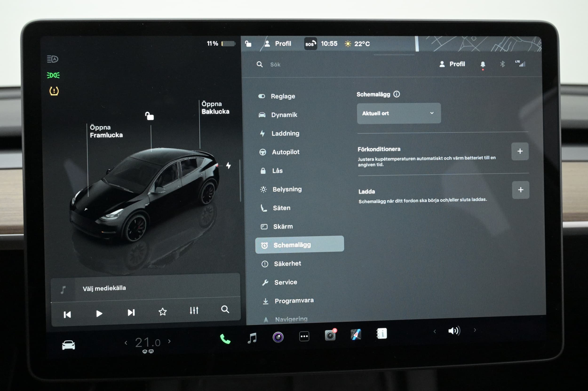Start media playback

(x=99, y=313)
